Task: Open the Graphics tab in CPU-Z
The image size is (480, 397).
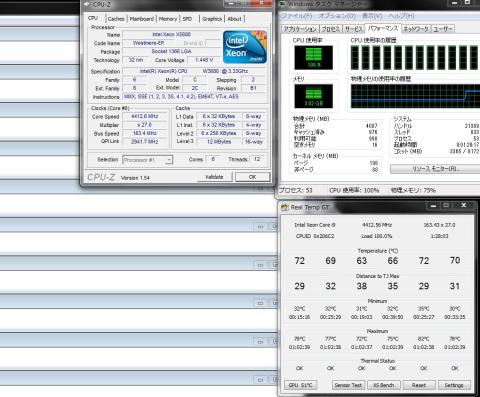Action: (212, 19)
